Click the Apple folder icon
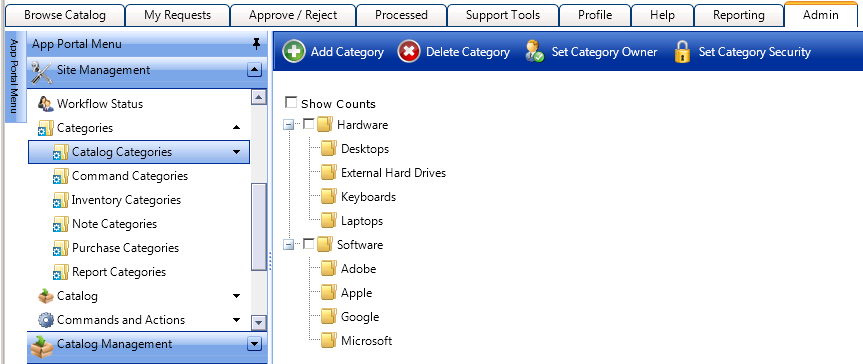This screenshot has width=863, height=364. coord(329,292)
